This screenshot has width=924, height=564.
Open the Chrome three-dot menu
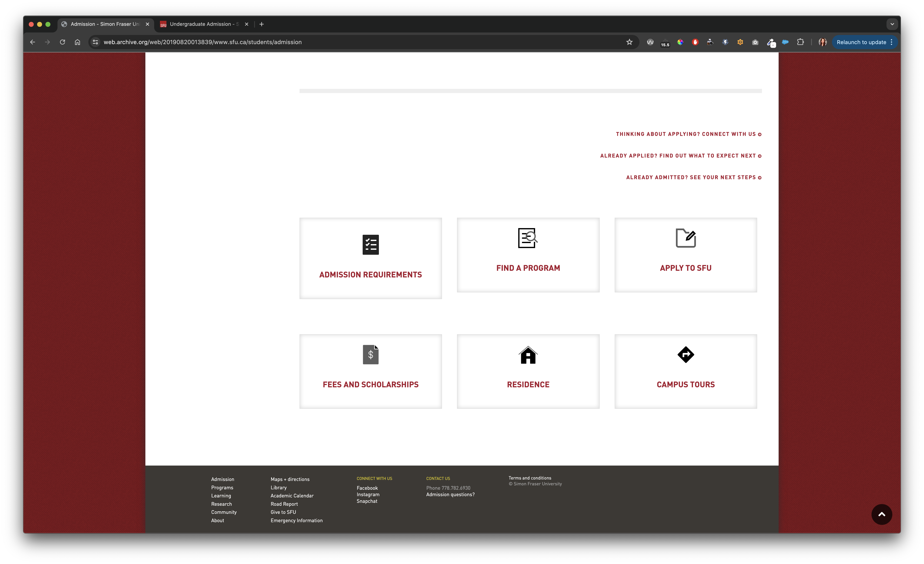(x=892, y=42)
